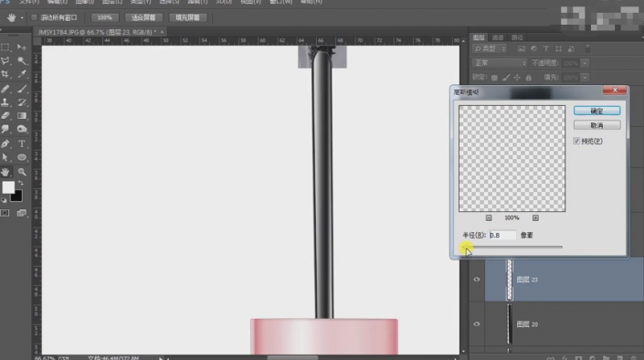Image resolution: width=644 pixels, height=360 pixels.
Task: Select the History Brush tool
Action: 22,102
